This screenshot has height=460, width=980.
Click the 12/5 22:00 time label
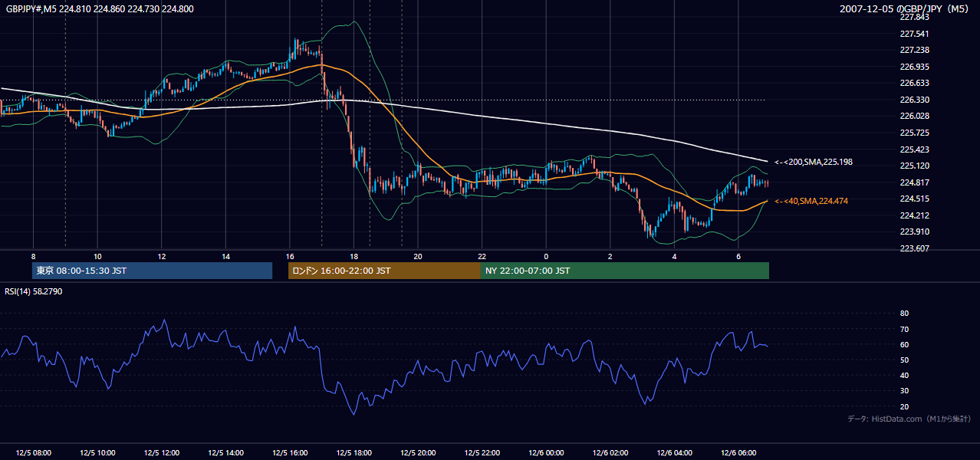[482, 453]
